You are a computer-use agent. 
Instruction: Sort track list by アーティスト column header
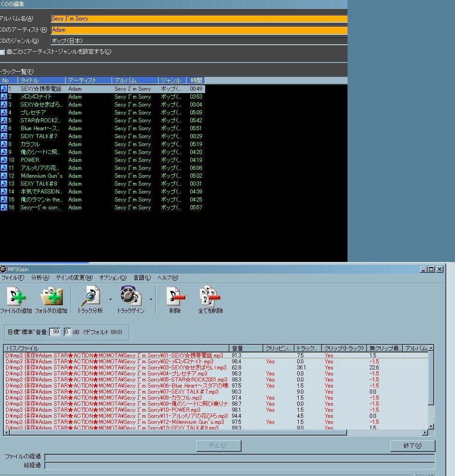point(88,80)
